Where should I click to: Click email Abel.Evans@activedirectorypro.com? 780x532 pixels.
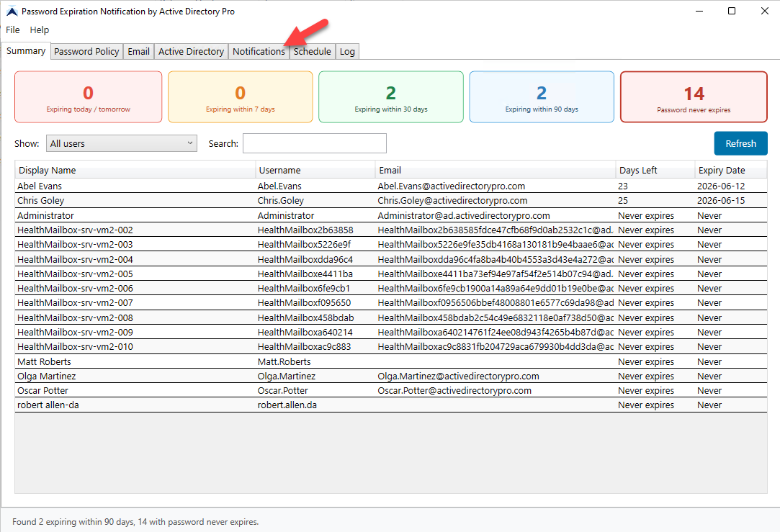coord(451,186)
